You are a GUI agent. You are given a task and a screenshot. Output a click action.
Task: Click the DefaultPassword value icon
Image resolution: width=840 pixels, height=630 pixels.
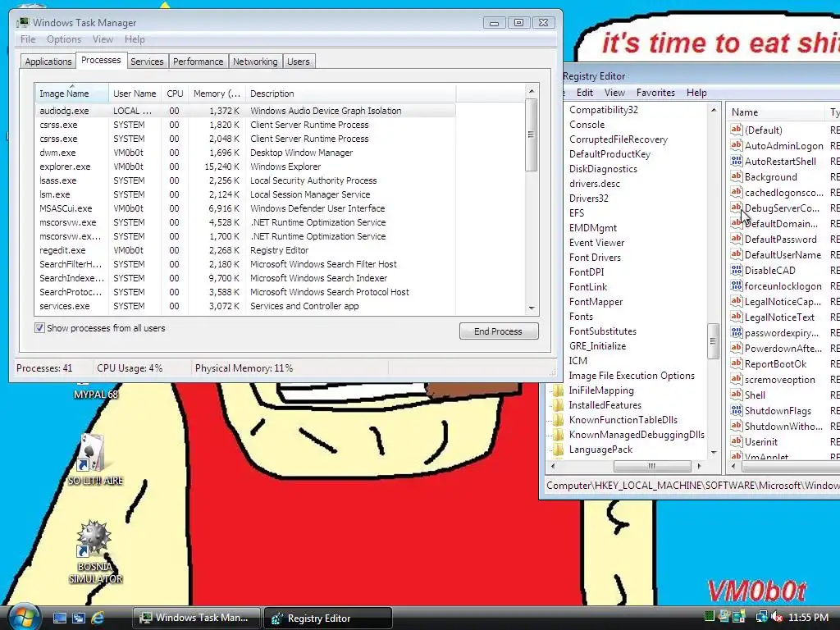(x=737, y=239)
